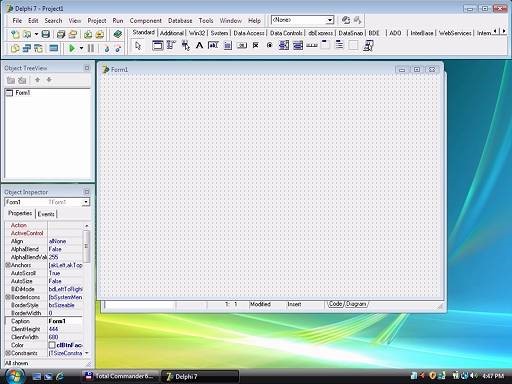Viewport: 512px width, 384px height.
Task: Pick the ActionList component
Action: click(x=368, y=45)
